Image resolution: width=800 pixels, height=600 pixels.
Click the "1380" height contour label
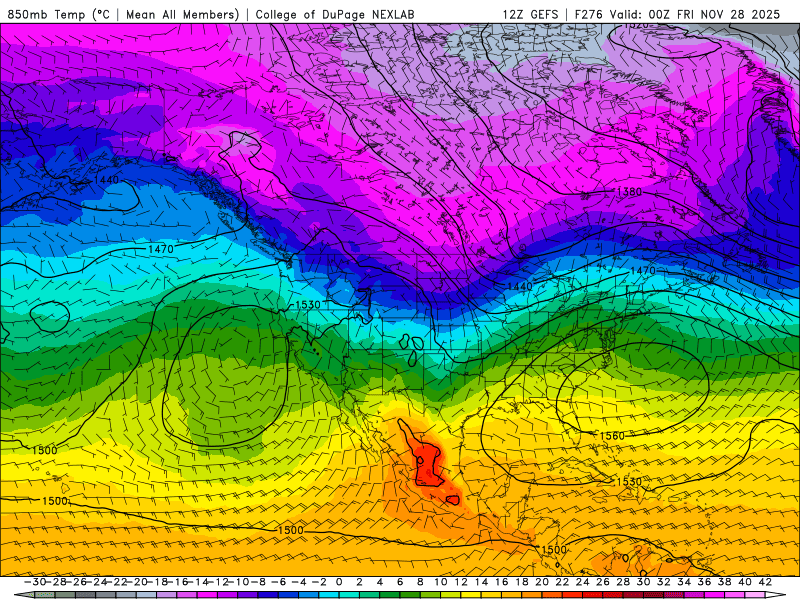tap(629, 192)
